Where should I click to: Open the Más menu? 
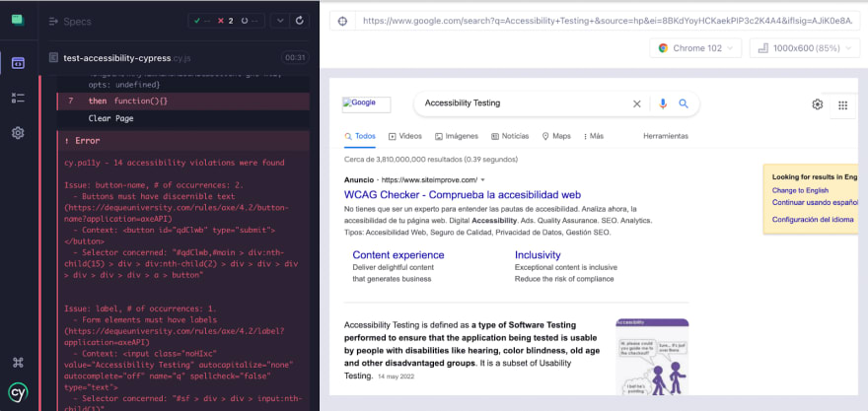(x=594, y=136)
